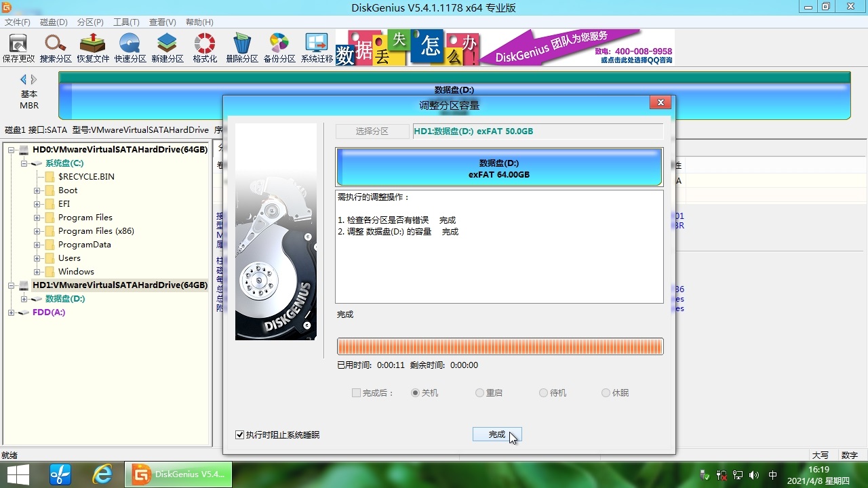Screen dimensions: 868x488
Task: Open the 磁盘 menu
Action: coord(54,22)
